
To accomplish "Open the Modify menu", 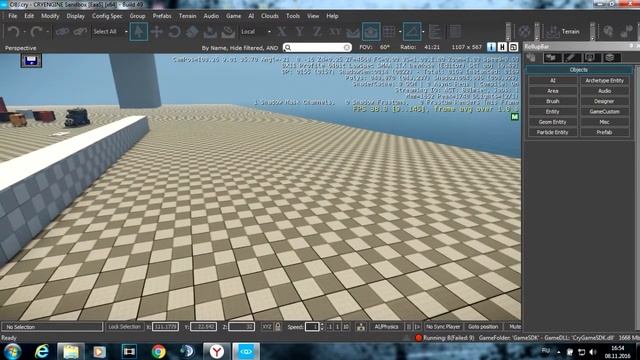I will click(x=50, y=16).
